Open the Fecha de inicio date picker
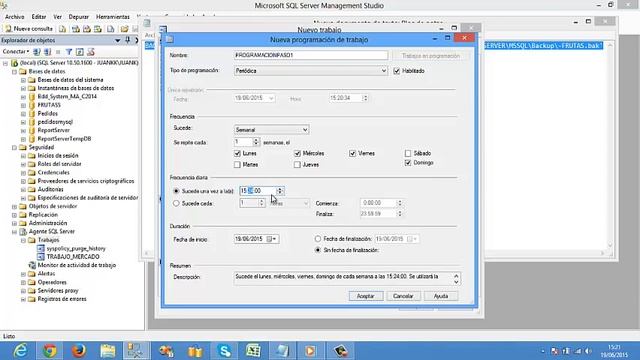 pos(272,239)
